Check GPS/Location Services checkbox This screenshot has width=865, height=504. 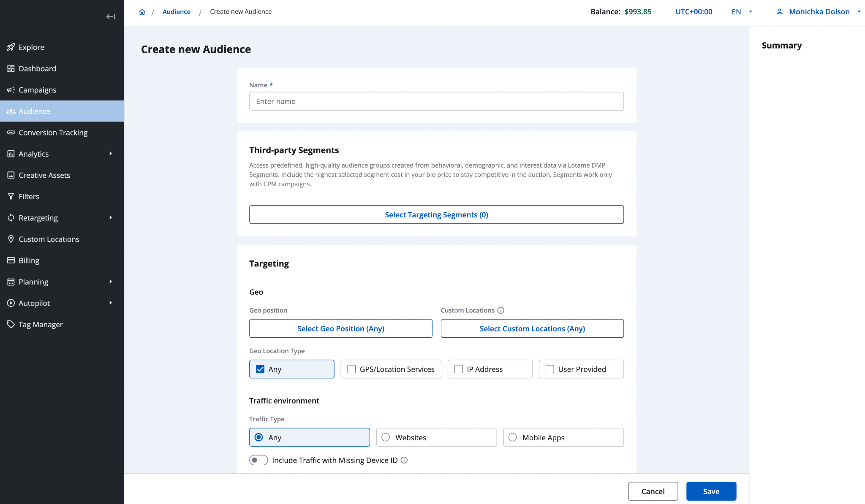351,369
